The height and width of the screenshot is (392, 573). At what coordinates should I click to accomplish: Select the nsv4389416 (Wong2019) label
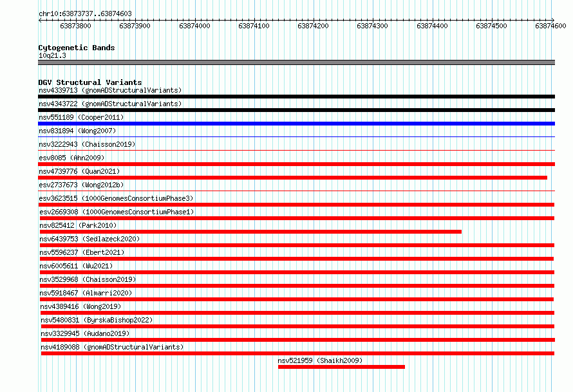(x=80, y=306)
